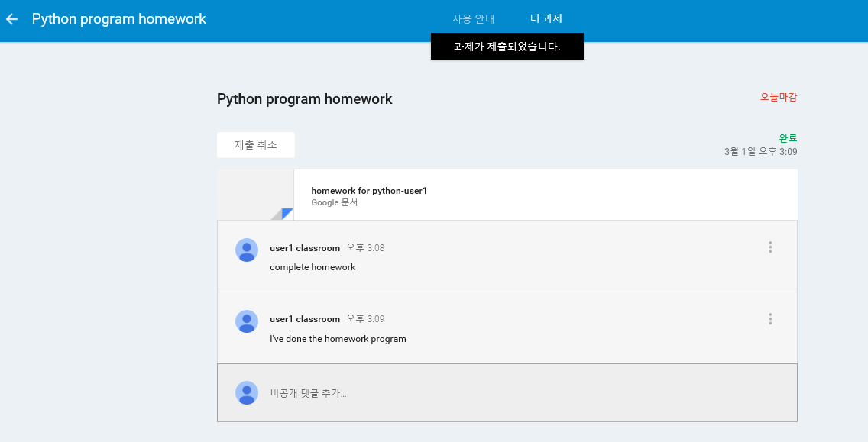
Task: Open more options for 'complete homework' comment
Action: coord(770,247)
